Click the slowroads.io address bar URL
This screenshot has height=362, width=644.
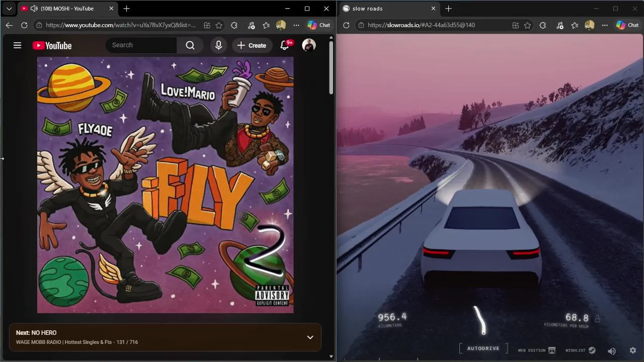coord(421,25)
